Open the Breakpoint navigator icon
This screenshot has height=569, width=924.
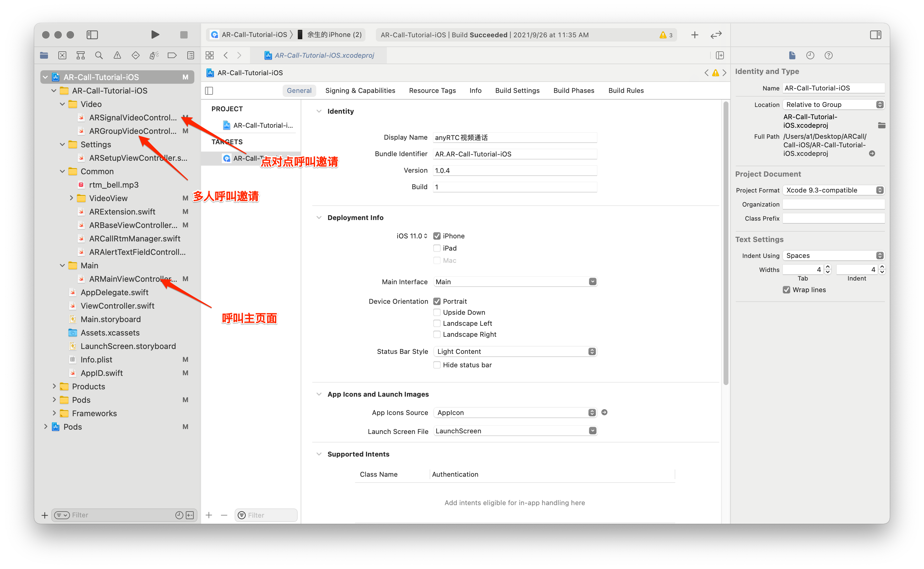click(x=172, y=55)
